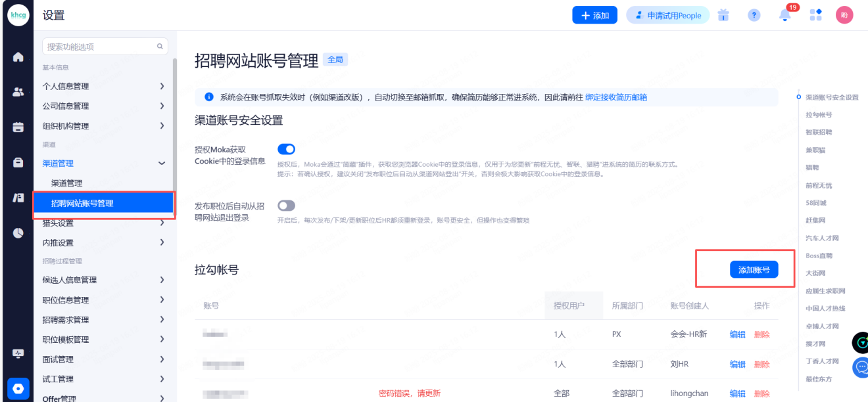Open the briefcase jobs icon in sidebar
The width and height of the screenshot is (868, 402).
[x=18, y=162]
